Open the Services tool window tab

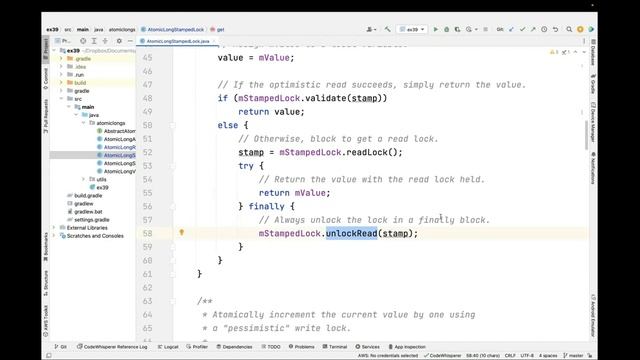[x=367, y=347]
